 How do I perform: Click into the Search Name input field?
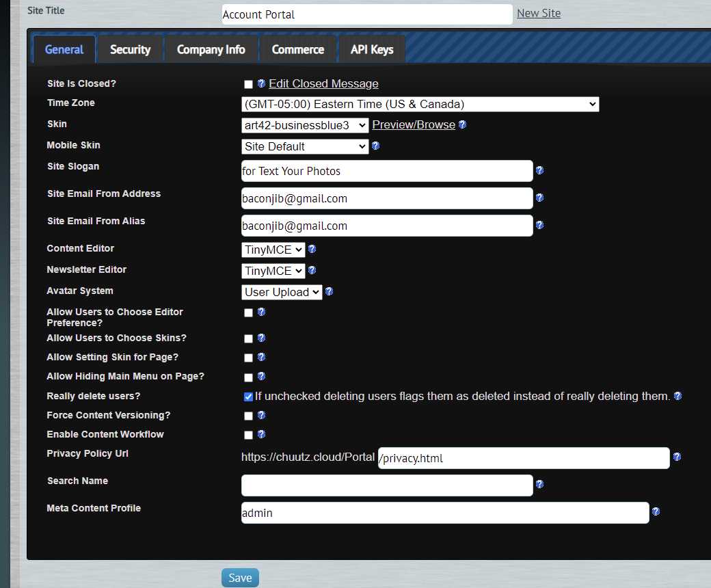pos(387,485)
